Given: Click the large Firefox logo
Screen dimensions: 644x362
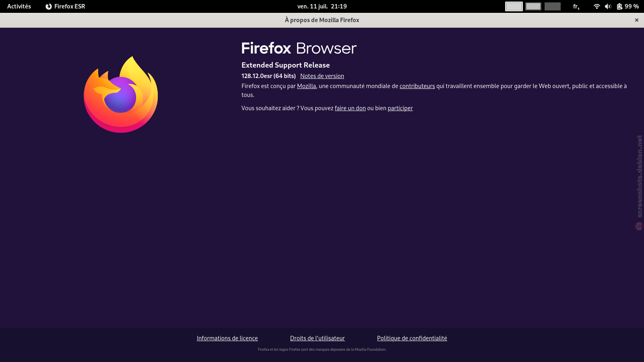Looking at the screenshot, I should [x=121, y=95].
